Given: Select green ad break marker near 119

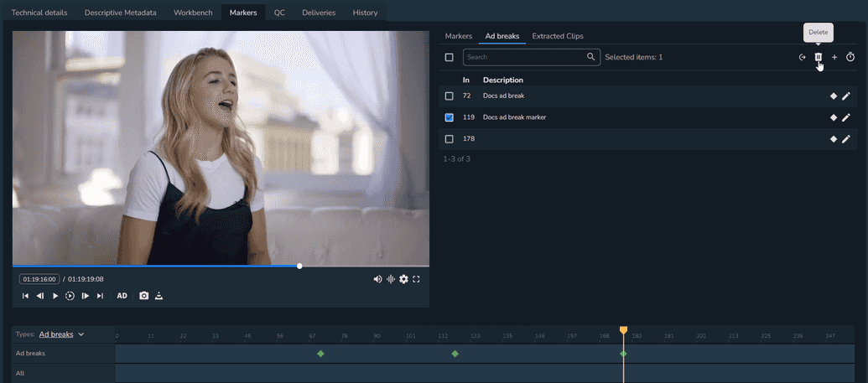Looking at the screenshot, I should (x=455, y=354).
